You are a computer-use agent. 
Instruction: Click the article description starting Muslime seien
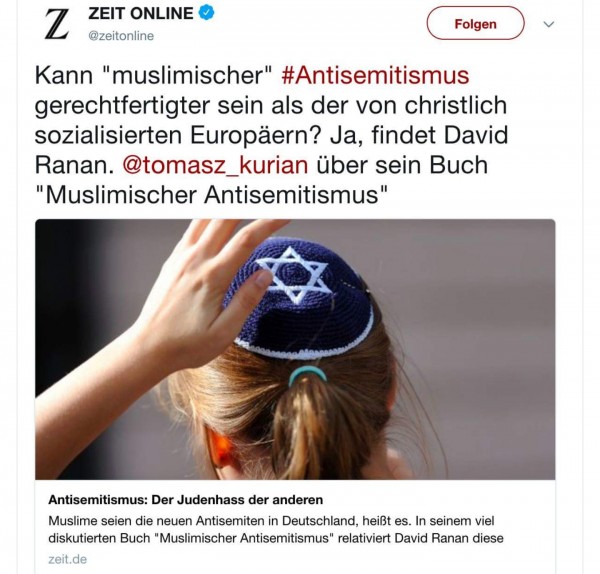tap(276, 530)
